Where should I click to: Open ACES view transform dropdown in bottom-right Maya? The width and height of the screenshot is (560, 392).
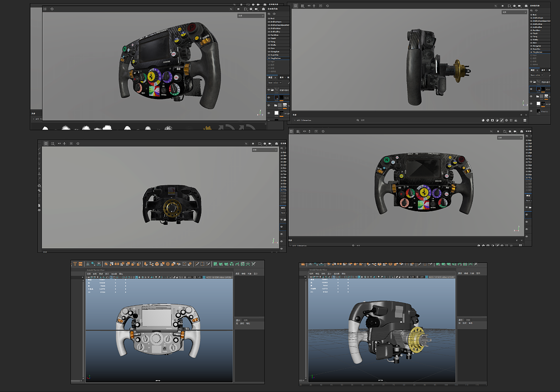tap(441, 277)
